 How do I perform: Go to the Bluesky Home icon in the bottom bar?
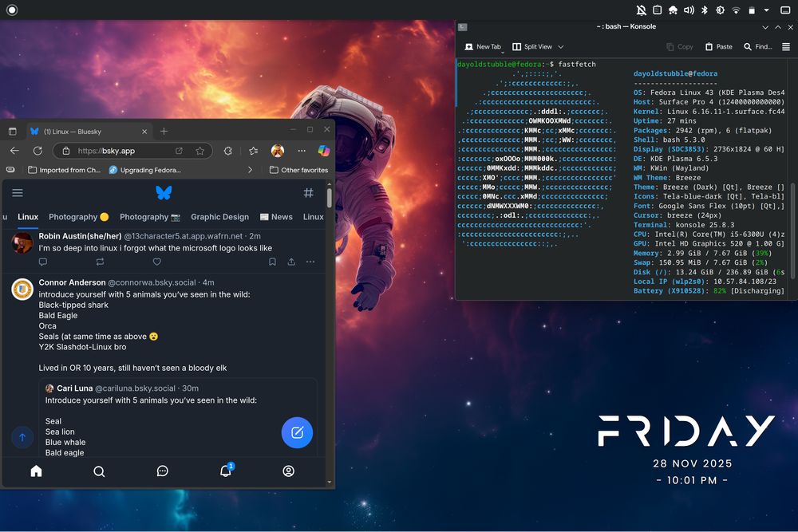click(36, 471)
